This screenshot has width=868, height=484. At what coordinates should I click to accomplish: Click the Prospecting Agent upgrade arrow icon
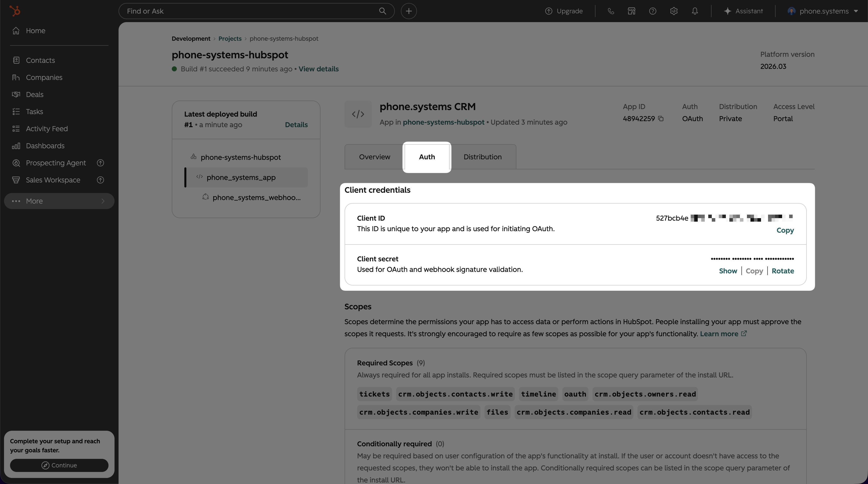[100, 163]
